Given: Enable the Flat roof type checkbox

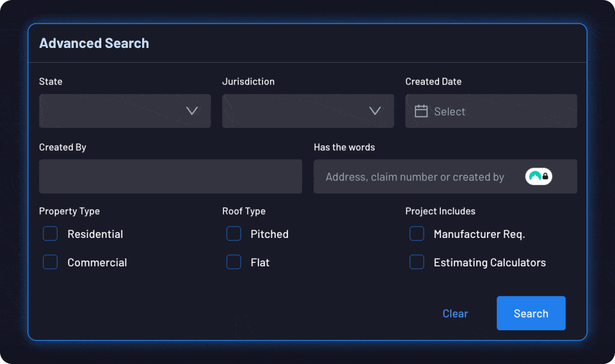Looking at the screenshot, I should [233, 262].
